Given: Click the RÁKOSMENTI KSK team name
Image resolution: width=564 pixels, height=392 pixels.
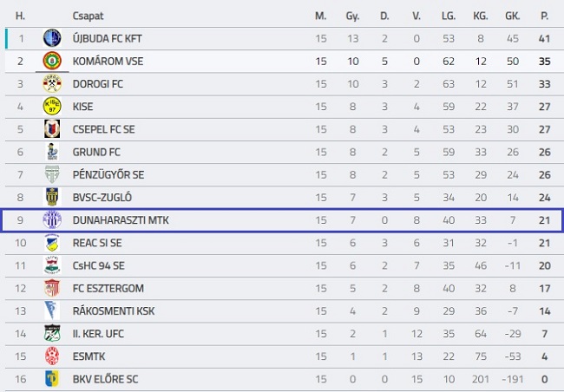Looking at the screenshot, I should tap(112, 310).
